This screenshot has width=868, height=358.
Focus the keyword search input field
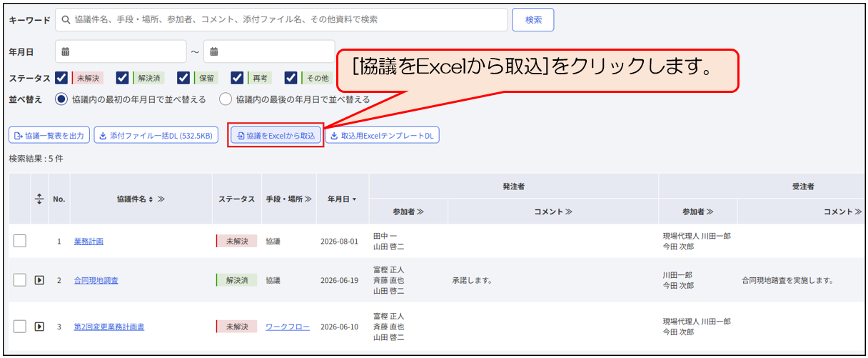coord(282,20)
